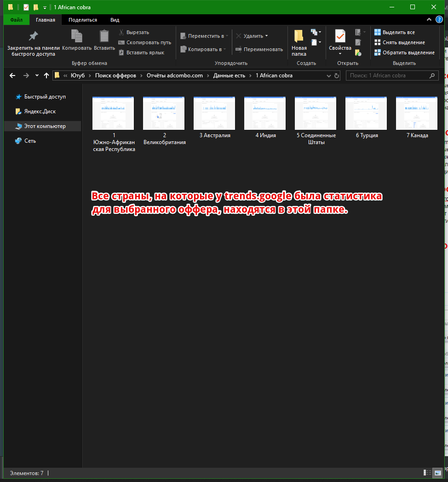Open recent locations dropdown arrow

[x=37, y=75]
